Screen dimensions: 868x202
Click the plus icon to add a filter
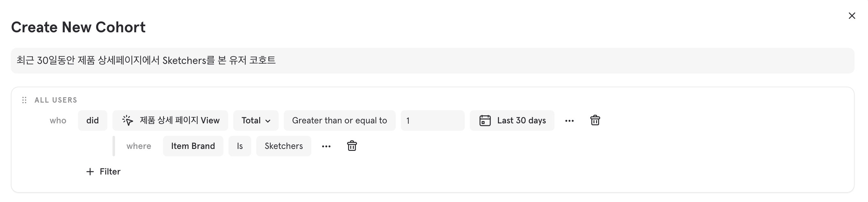tap(90, 172)
